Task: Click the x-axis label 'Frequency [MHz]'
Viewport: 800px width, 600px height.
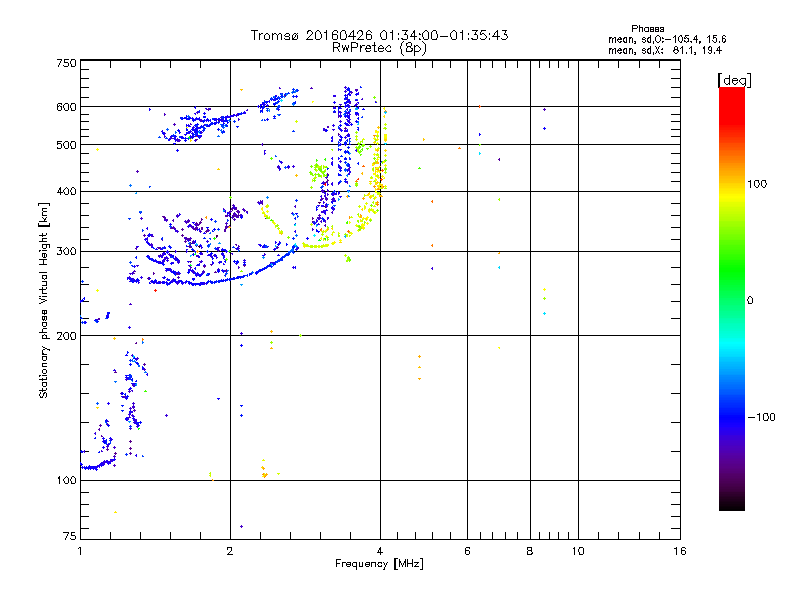Action: tap(379, 564)
